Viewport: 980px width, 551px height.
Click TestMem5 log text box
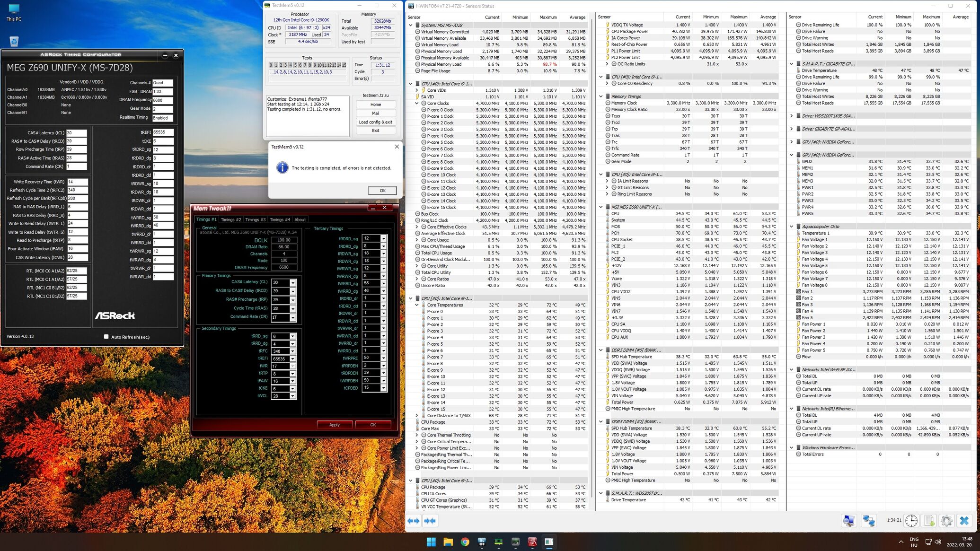point(308,116)
